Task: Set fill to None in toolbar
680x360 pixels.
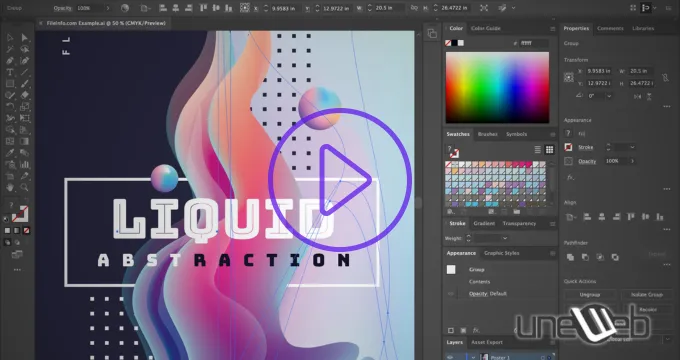Action: tap(26, 230)
